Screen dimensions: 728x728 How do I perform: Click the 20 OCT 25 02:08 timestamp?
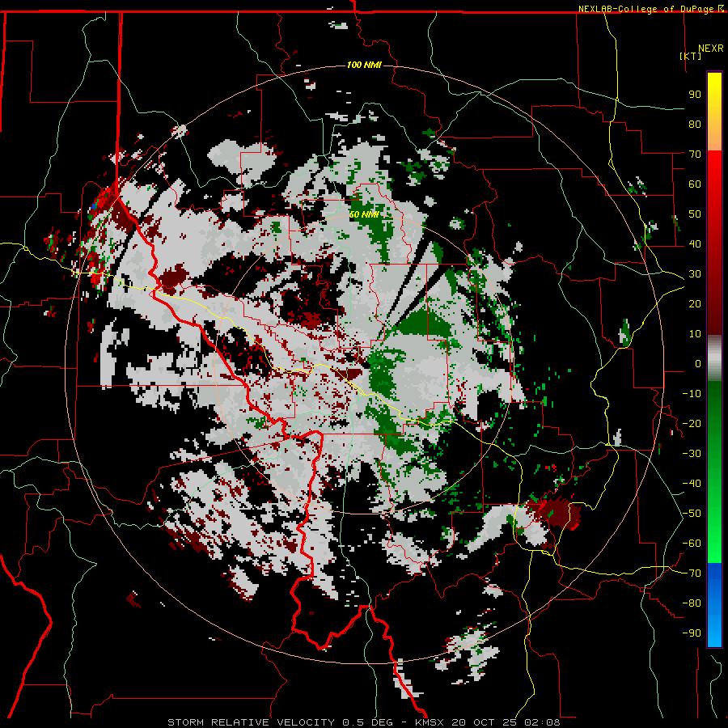[x=506, y=722]
